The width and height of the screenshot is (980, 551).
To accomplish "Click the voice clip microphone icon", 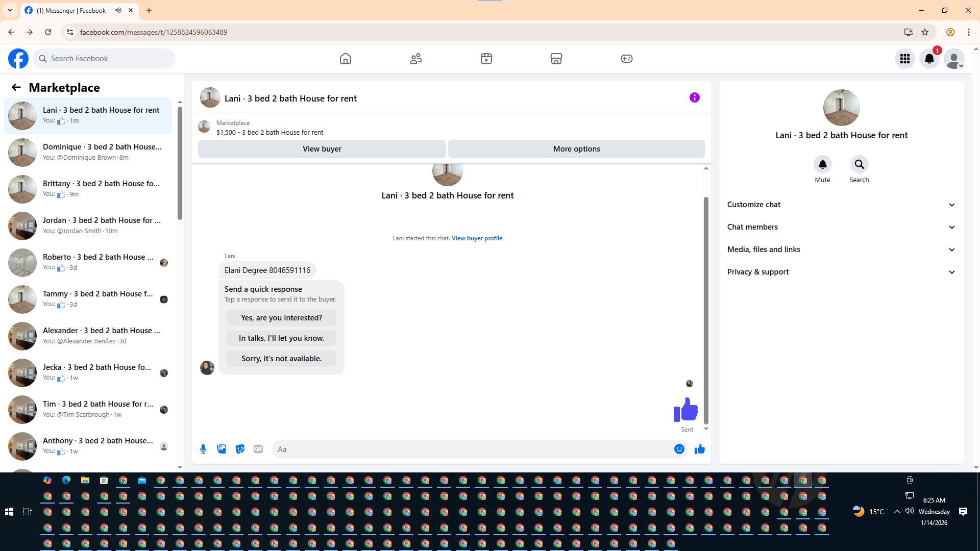I will pos(203,449).
